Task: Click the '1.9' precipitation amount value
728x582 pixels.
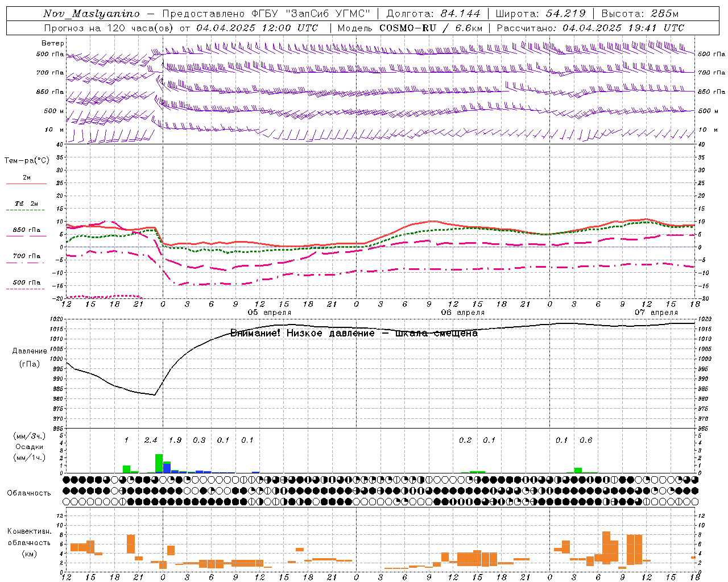Action: (175, 440)
